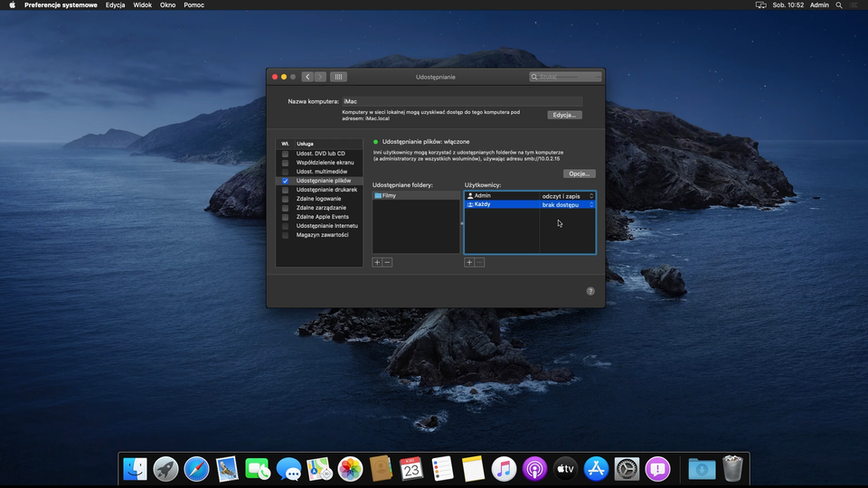
Task: Click the help question mark button
Action: tap(590, 291)
